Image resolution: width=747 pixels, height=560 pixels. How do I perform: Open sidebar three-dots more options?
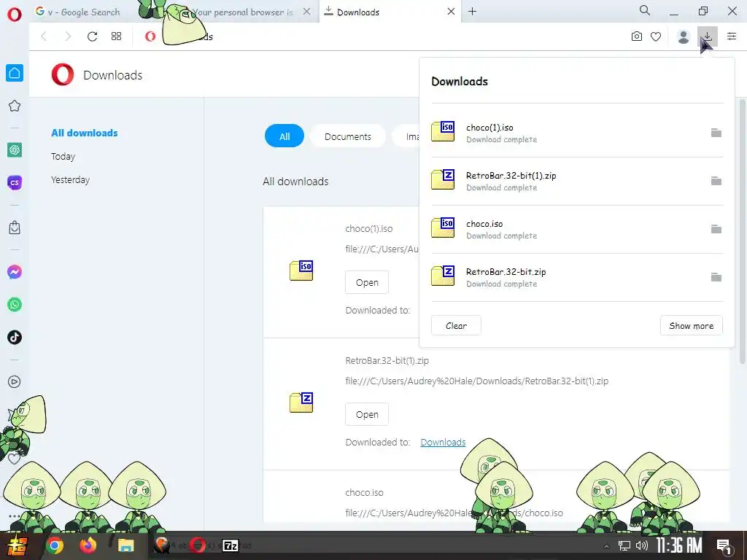pos(15,516)
